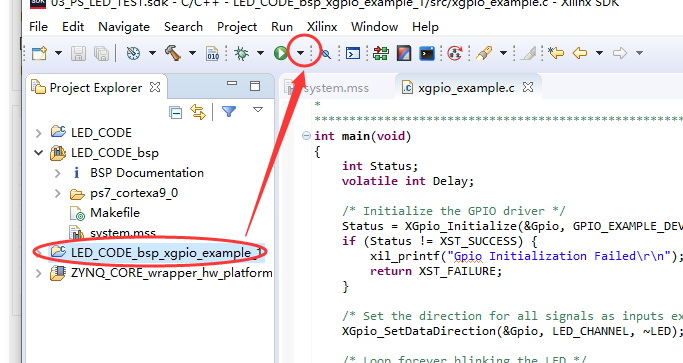Image resolution: width=683 pixels, height=363 pixels.
Task: Click the green Program FPGA icon
Action: point(381,53)
